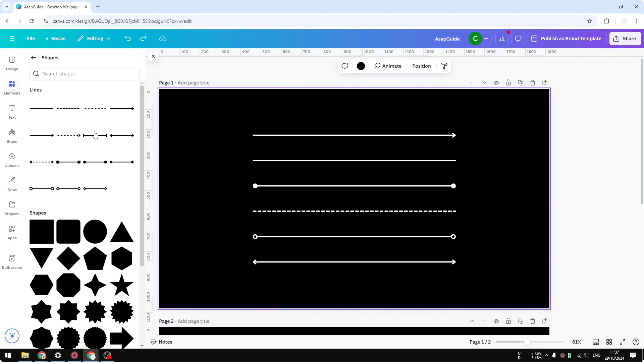Open the main hamburger menu
This screenshot has height=362, width=644.
12,38
